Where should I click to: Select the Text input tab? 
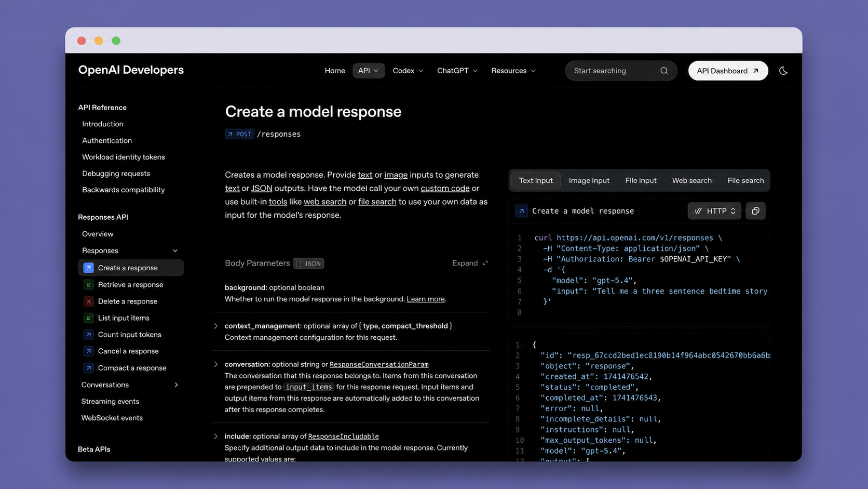[x=536, y=180]
